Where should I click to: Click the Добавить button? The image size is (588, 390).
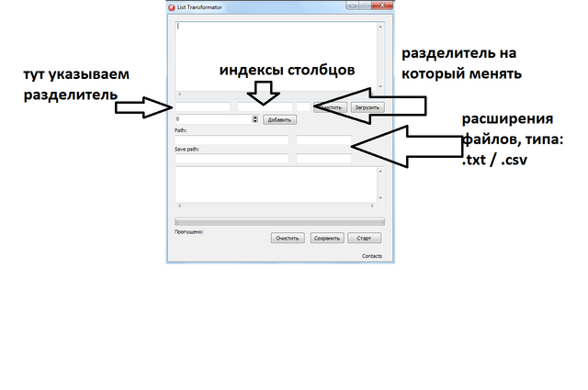tap(279, 120)
